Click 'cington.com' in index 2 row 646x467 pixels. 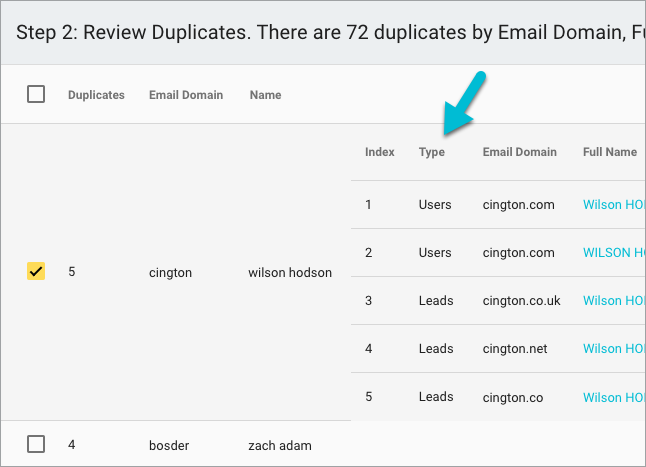519,253
